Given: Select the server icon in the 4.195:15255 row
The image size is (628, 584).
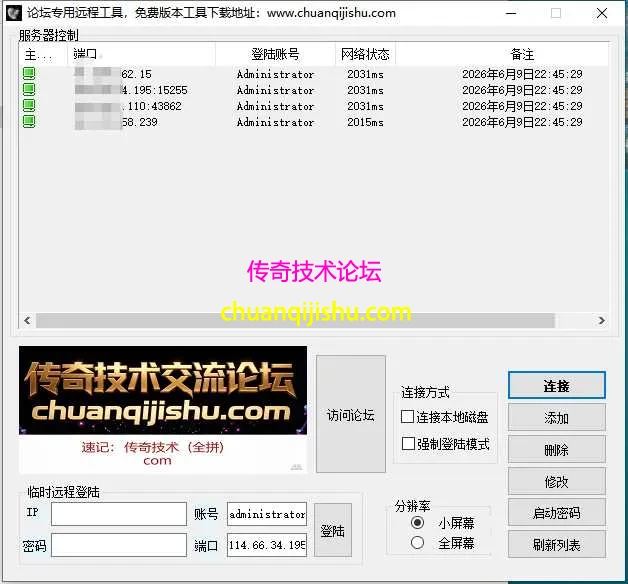Looking at the screenshot, I should coord(29,90).
